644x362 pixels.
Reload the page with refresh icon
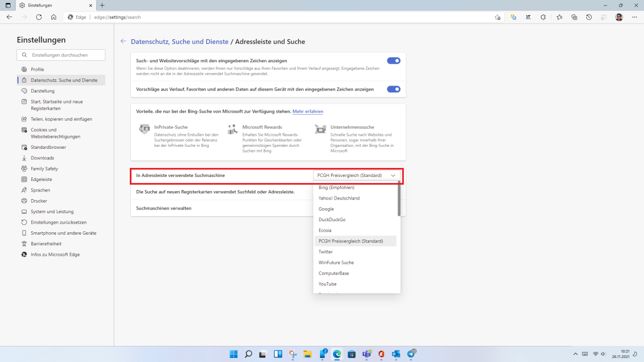[39, 17]
